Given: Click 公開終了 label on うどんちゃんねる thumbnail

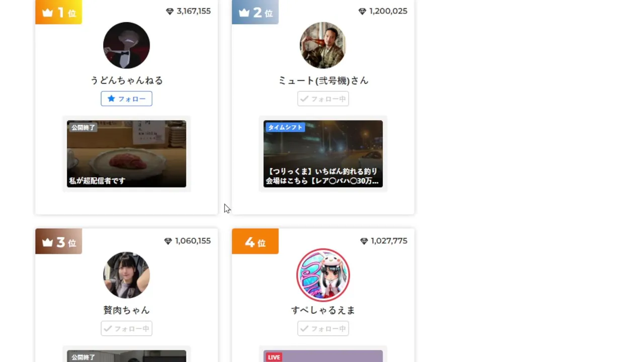Looking at the screenshot, I should [83, 128].
